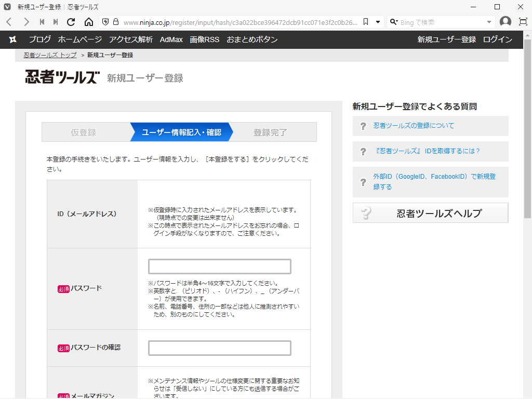Click the 新規ユーザー登録でよくある質問 heading
Screen dimensions: 532x399
coord(415,107)
